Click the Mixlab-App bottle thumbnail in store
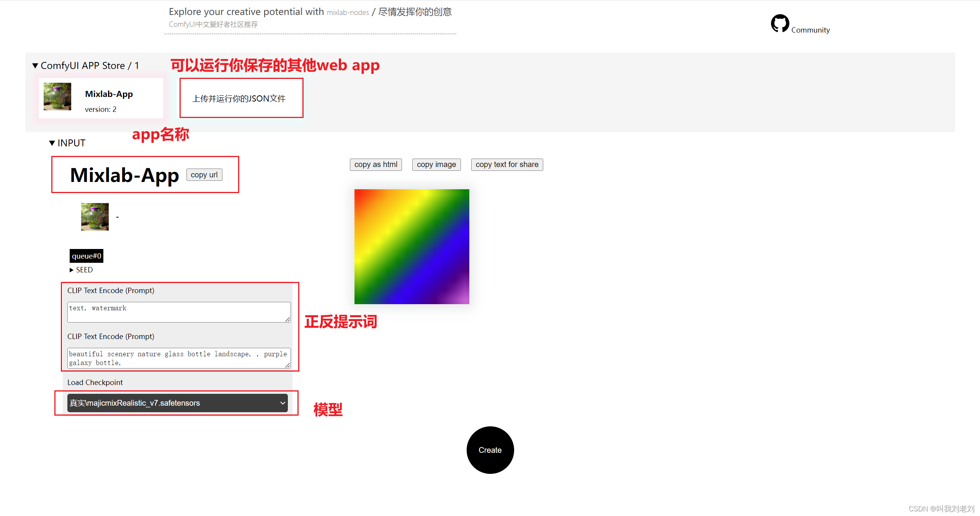The width and height of the screenshot is (980, 516). point(57,97)
